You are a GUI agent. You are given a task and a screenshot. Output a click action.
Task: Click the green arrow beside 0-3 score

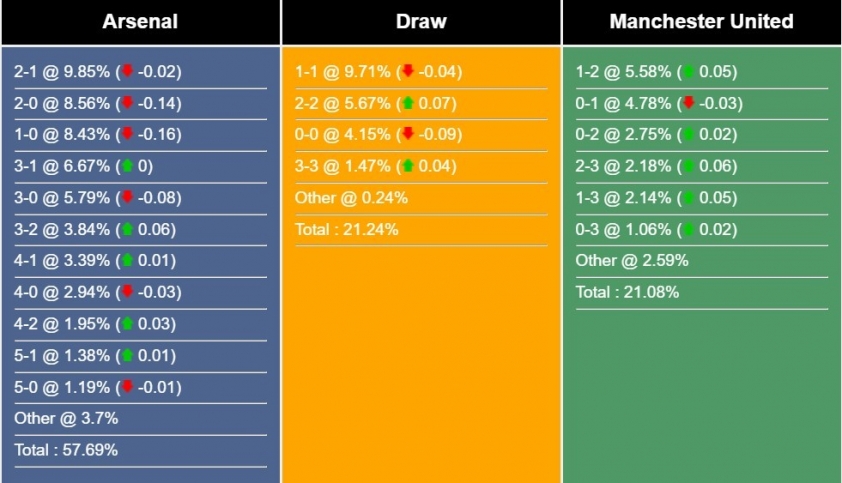(688, 229)
